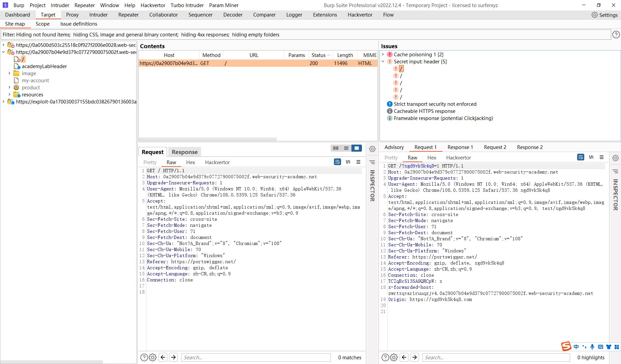Click the Cache poisoning issue severity icon

coord(390,55)
